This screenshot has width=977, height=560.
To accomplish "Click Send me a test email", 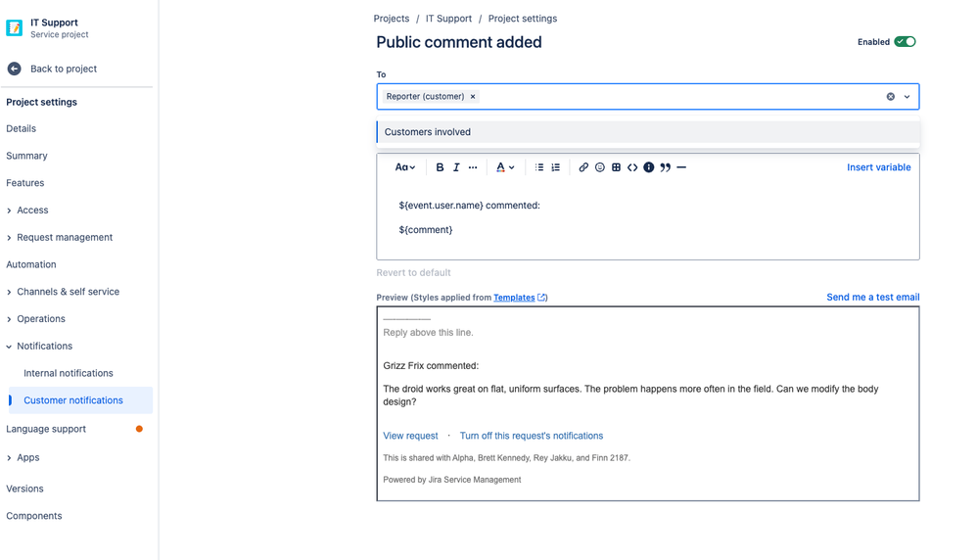I will (x=873, y=297).
